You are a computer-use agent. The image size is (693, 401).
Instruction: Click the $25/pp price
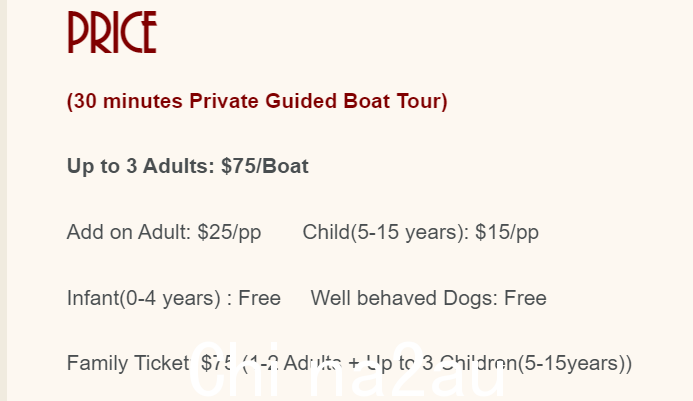229,233
